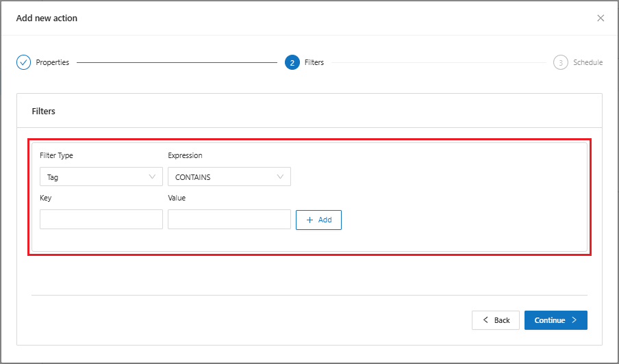The image size is (619, 364).
Task: Focus the Value input field
Action: click(229, 220)
